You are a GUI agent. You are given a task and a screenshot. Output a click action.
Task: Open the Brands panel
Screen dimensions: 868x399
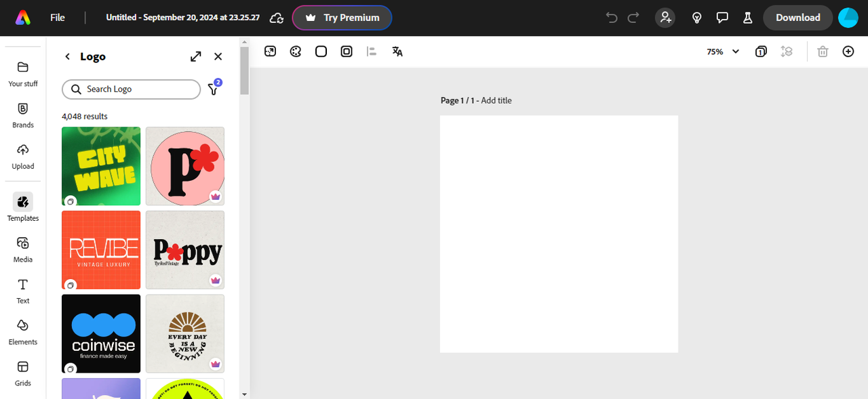point(23,115)
